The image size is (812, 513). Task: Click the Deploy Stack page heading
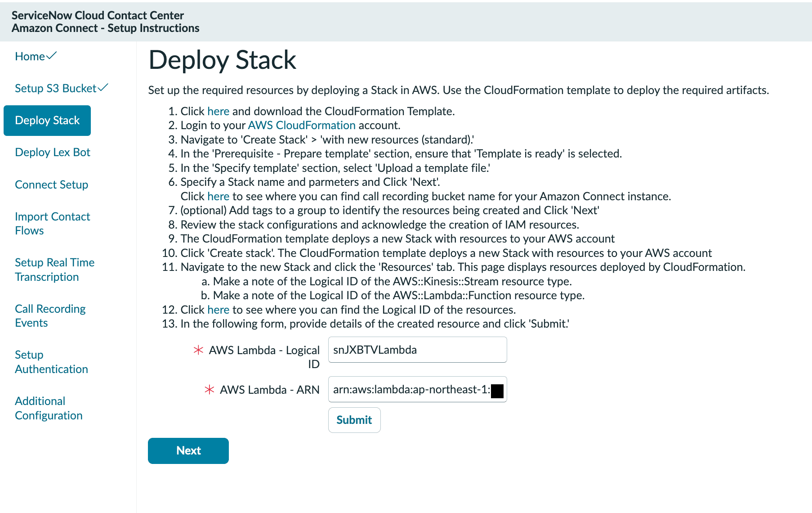tap(222, 60)
